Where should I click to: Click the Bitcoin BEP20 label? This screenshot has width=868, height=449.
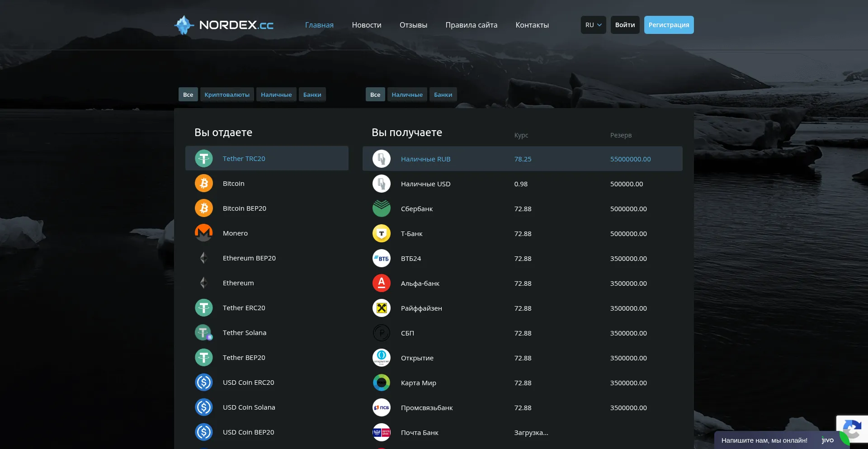(x=245, y=208)
